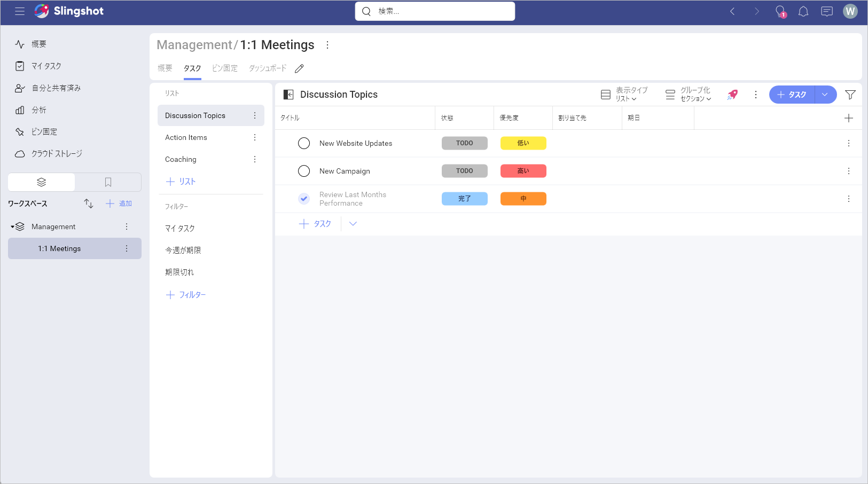Viewport: 868px width, 484px height.
Task: Switch to bookmarks view
Action: pos(108,182)
